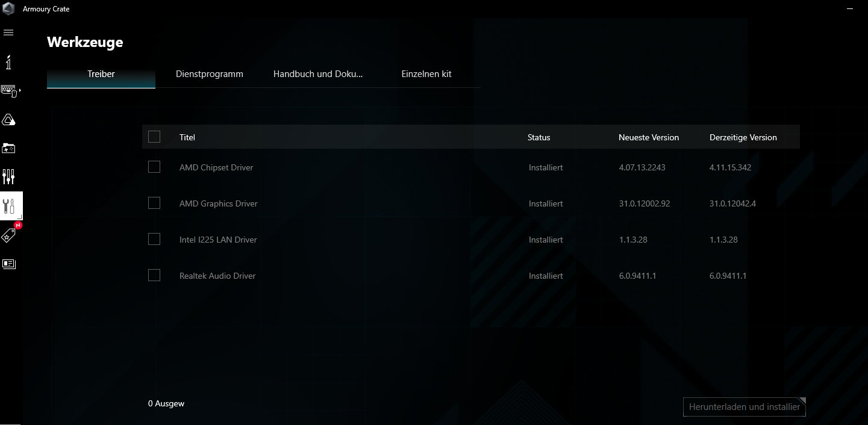Click the 0 Ausgew selection counter
This screenshot has width=868, height=425.
point(166,403)
